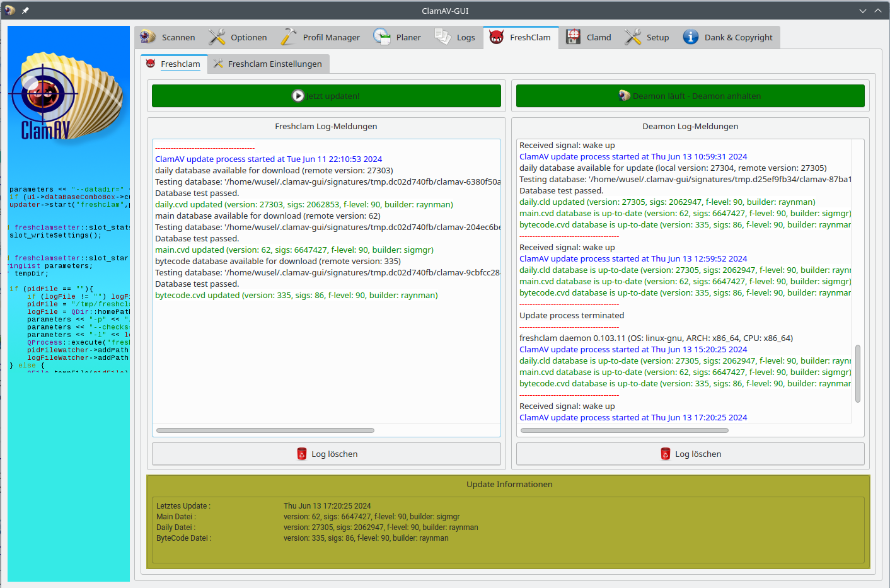
Task: Click the Freshclam sub-tab devil icon
Action: pos(151,64)
